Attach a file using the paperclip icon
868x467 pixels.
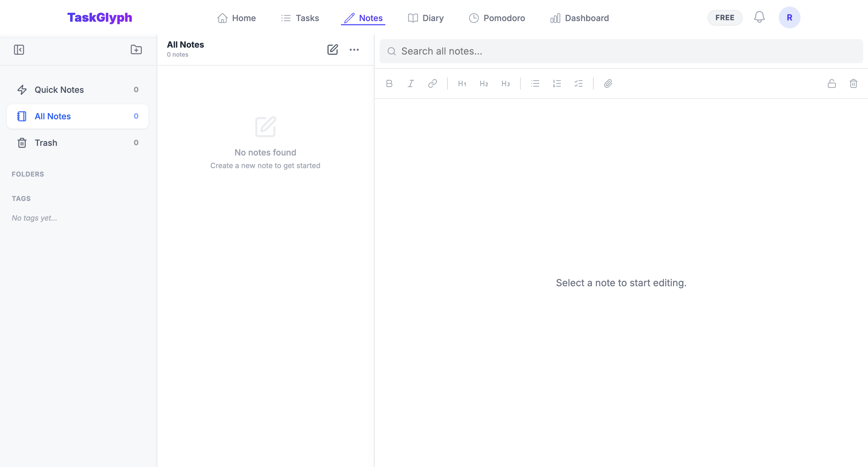608,83
